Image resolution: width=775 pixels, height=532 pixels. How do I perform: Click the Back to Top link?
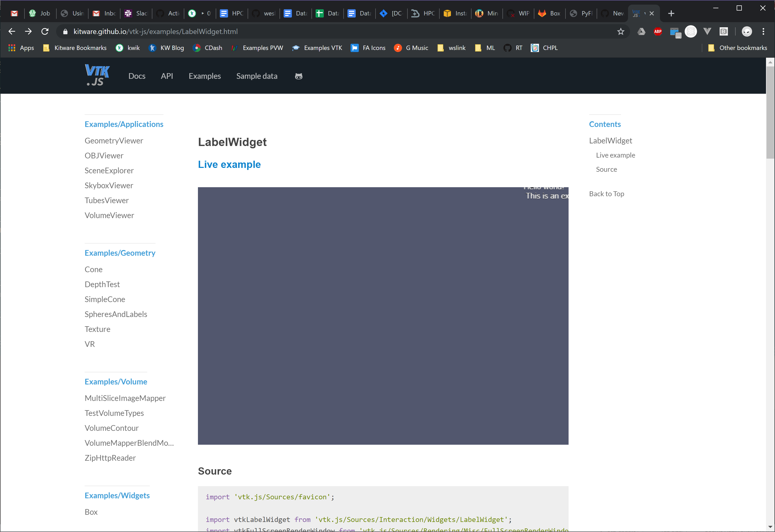tap(606, 193)
